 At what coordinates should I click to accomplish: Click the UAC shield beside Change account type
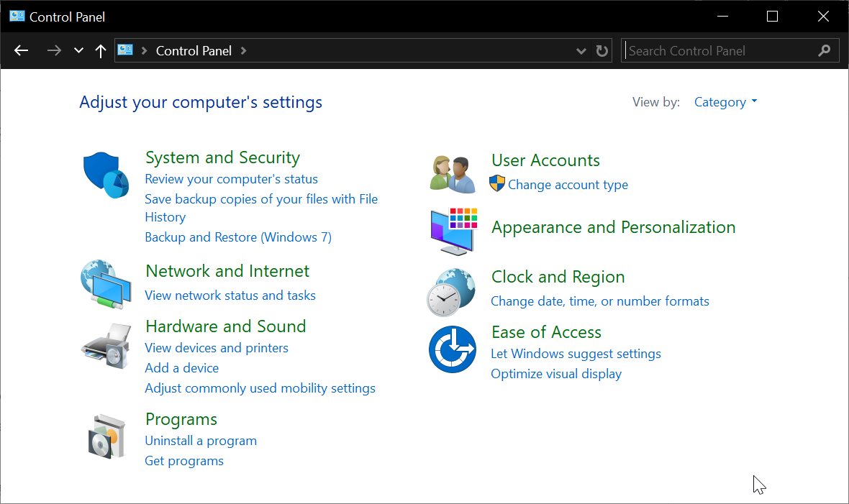[x=497, y=183]
